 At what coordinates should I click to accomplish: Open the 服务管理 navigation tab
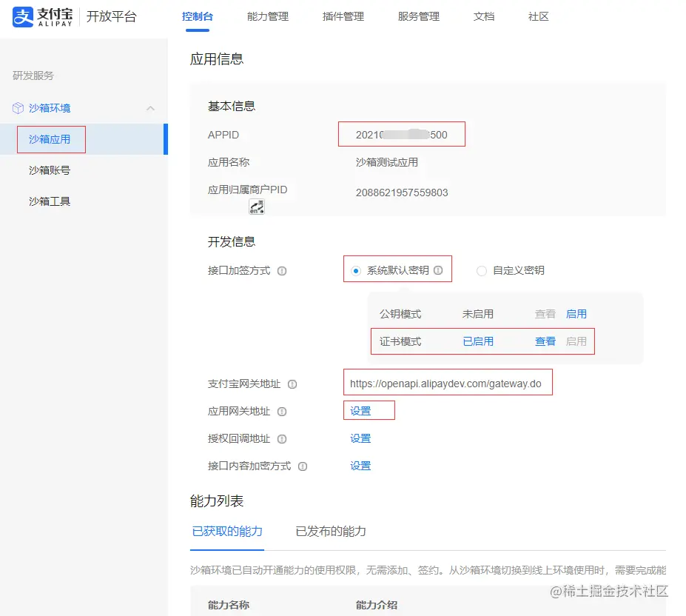[x=419, y=16]
